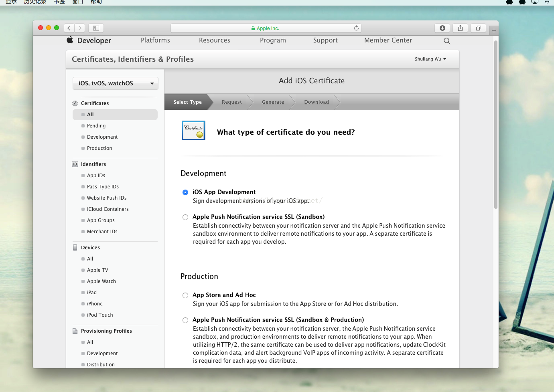Click the Provisioning Profiles document icon
554x392 pixels.
point(75,331)
